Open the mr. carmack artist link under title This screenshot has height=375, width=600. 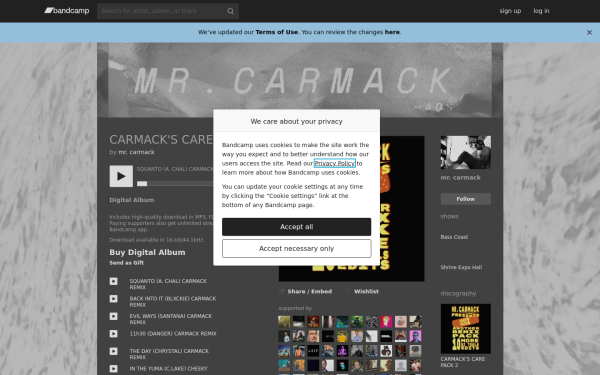136,152
